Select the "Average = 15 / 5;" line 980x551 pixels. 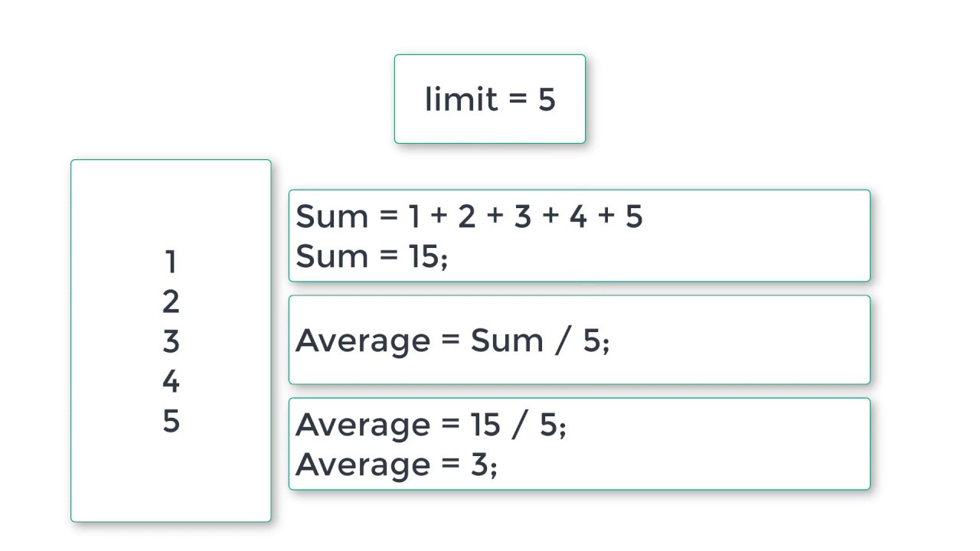(430, 425)
